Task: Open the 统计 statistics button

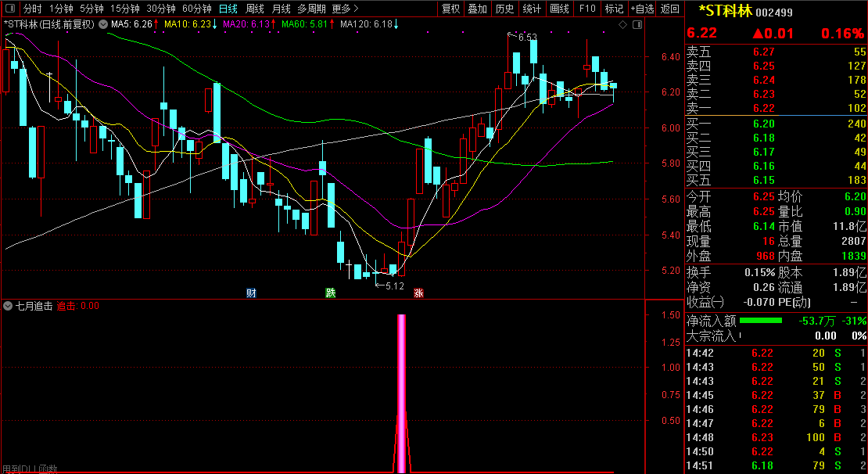Action: coord(532,9)
